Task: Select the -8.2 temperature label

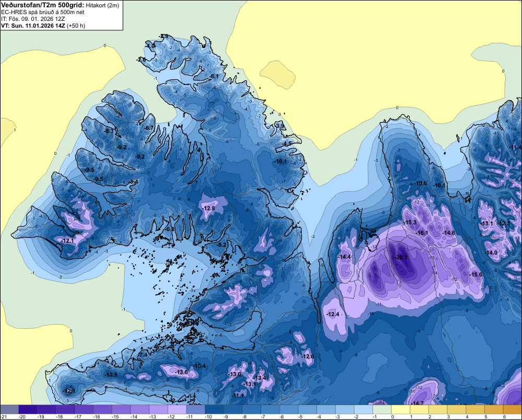Action: coord(221,245)
